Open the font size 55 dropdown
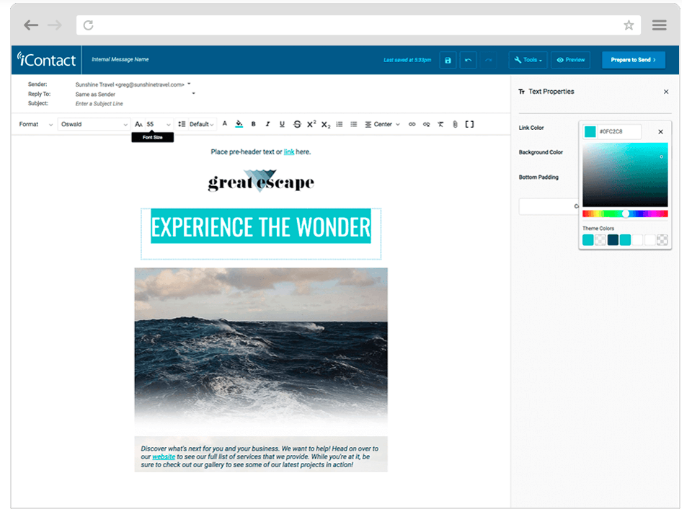Viewport: 682px width, 512px height. point(159,124)
